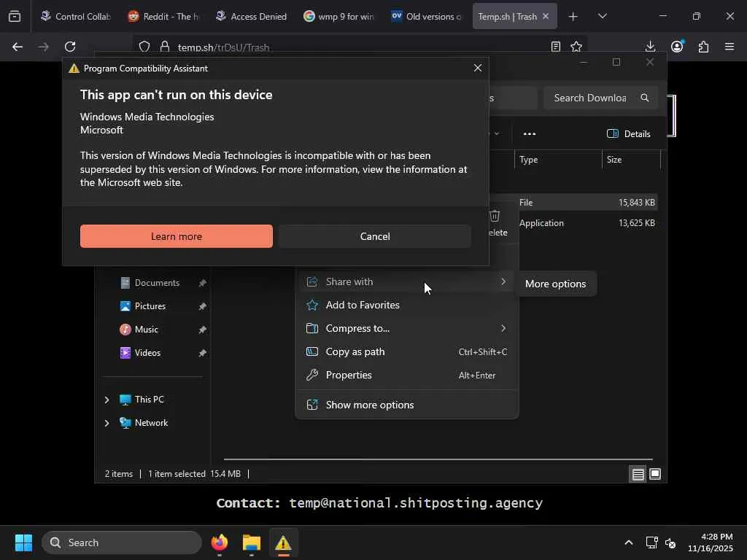List all tabs dropdown arrow
Screen dimensions: 747x560
click(602, 17)
